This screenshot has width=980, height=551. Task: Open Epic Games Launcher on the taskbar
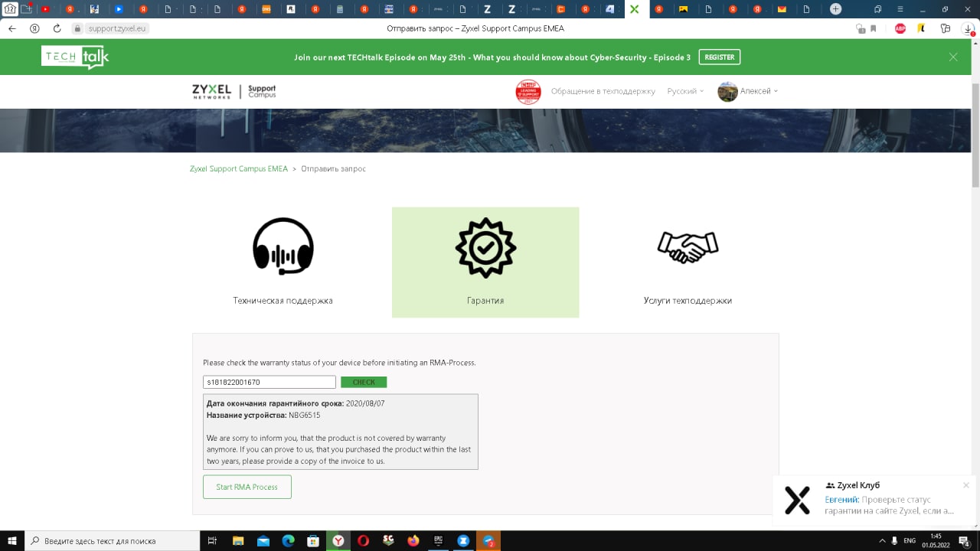tap(438, 541)
